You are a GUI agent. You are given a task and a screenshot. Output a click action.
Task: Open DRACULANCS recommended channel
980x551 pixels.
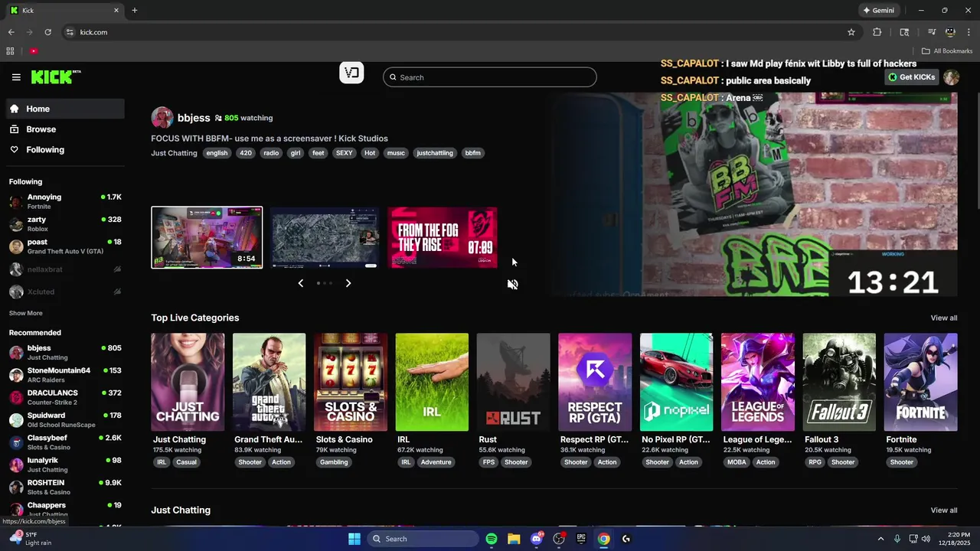[66, 397]
